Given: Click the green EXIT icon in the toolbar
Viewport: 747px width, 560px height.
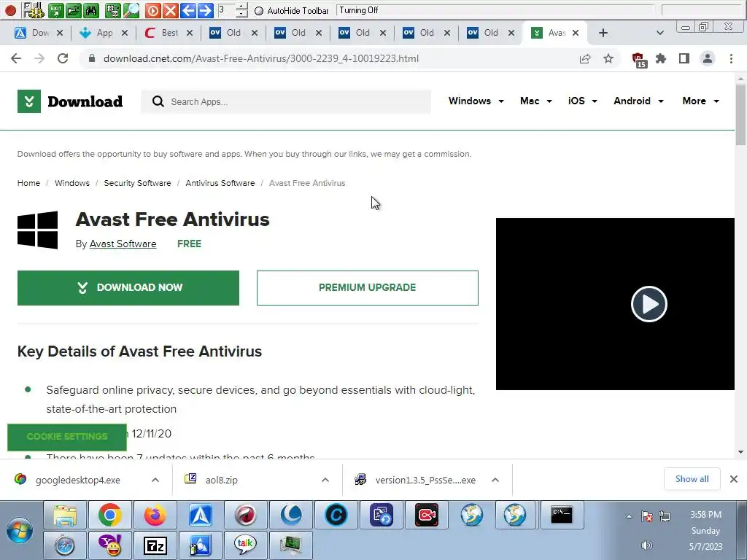Looking at the screenshot, I should coord(56,9).
